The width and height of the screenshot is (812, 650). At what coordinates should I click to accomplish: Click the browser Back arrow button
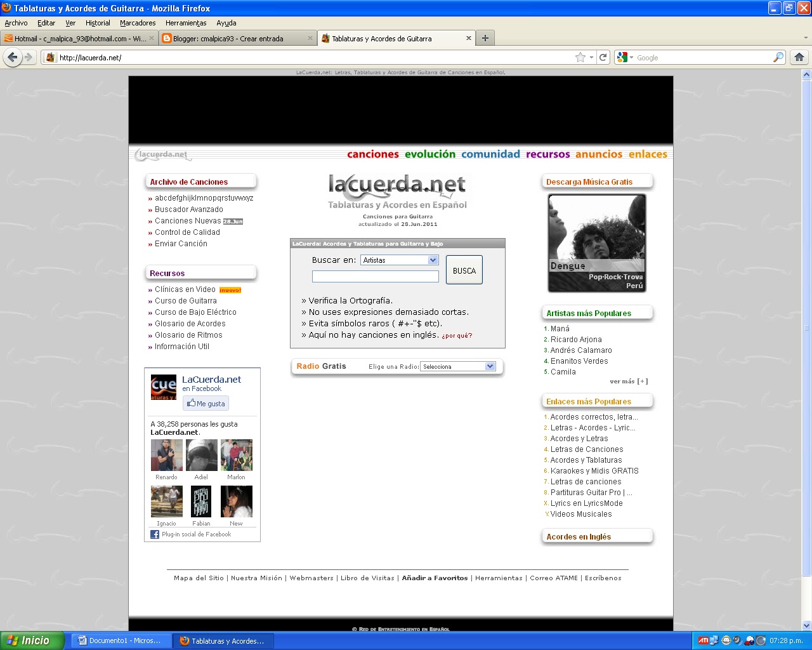click(13, 57)
